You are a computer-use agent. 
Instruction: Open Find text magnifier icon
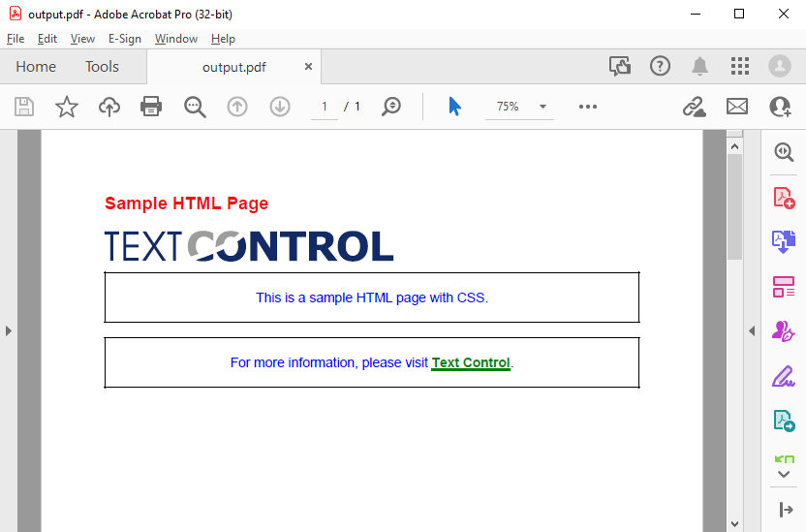(x=195, y=107)
